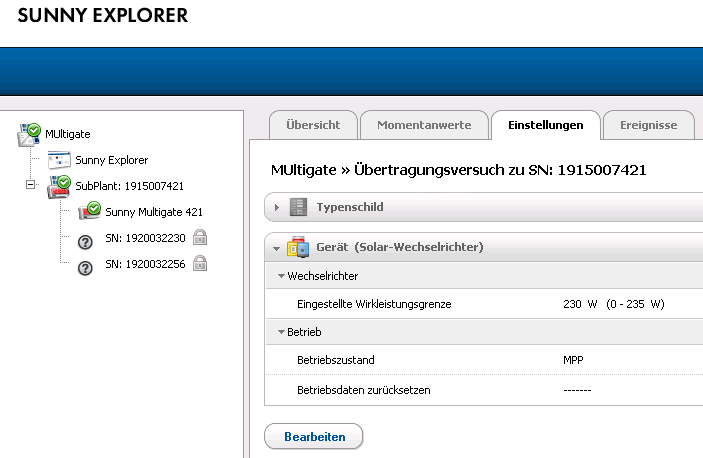Go to the Ereignisse tab
This screenshot has height=458, width=703.
coord(649,125)
